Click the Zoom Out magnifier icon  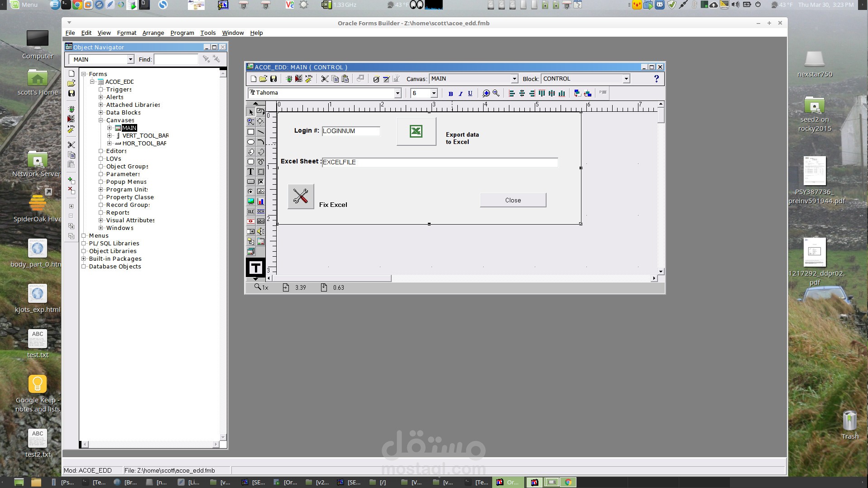point(496,93)
